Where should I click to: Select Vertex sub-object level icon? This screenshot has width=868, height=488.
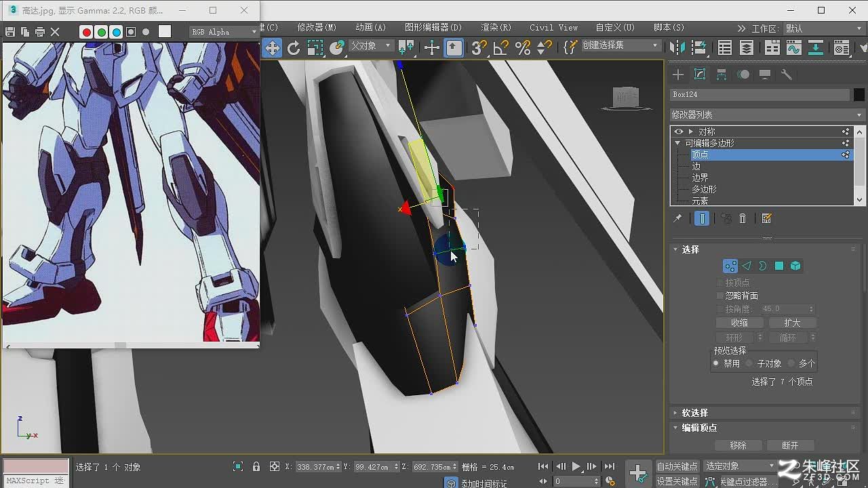[730, 266]
